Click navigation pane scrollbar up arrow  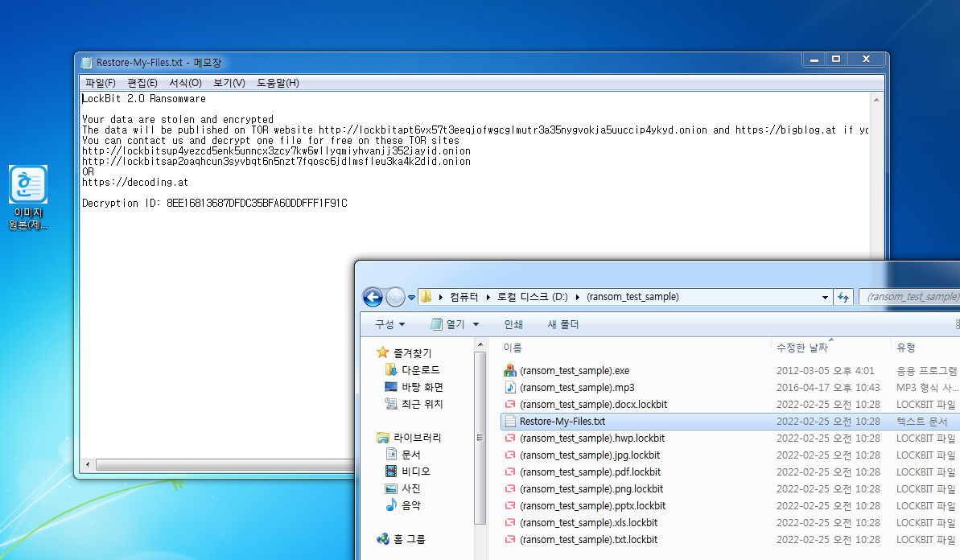coord(480,345)
